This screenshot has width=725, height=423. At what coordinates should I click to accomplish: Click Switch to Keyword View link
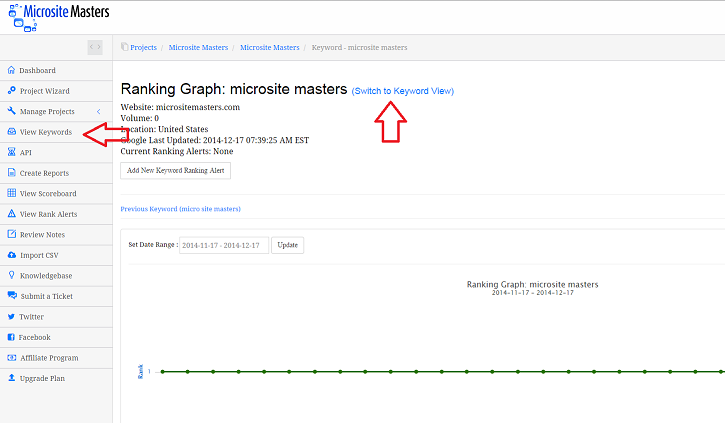tap(403, 91)
